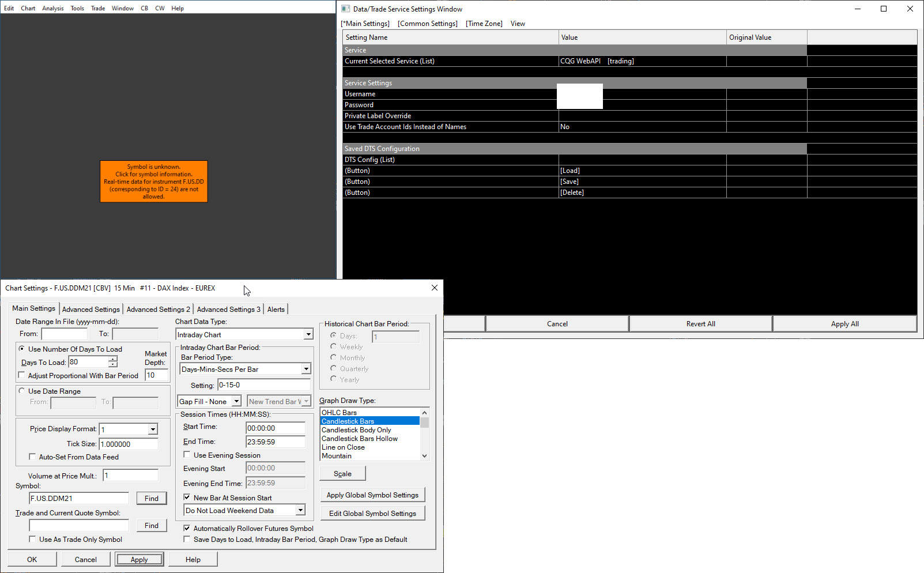Open the Analysis menu
This screenshot has width=924, height=573.
[x=52, y=8]
